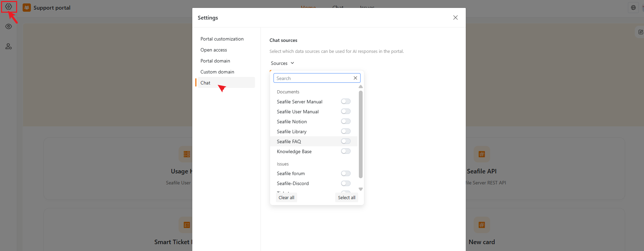This screenshot has width=644, height=251.
Task: Collapse the Sources dropdown
Action: coord(282,63)
